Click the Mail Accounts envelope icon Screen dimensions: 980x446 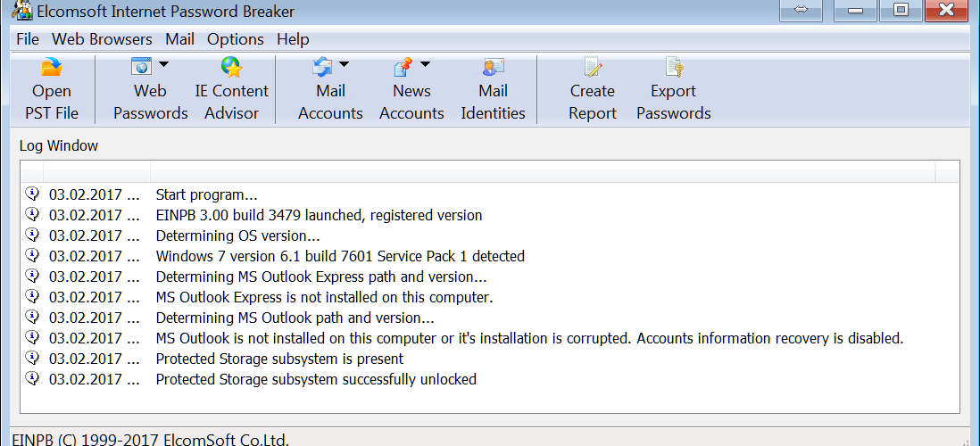[x=322, y=66]
